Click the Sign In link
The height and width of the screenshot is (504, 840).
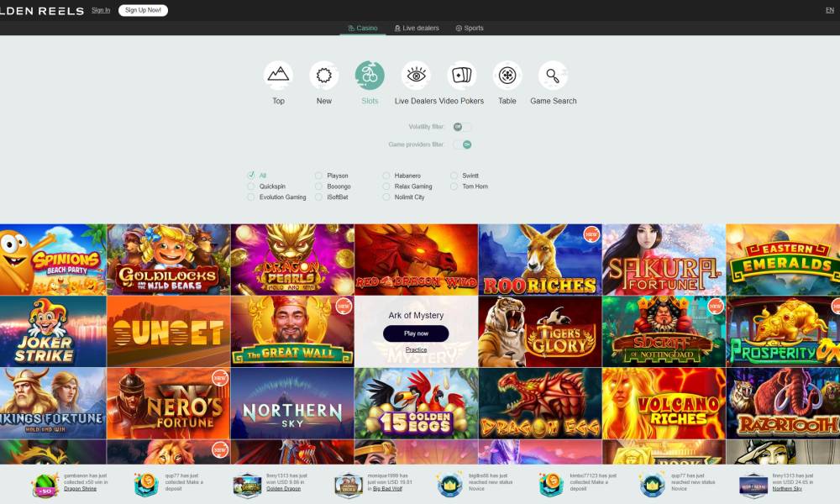tap(101, 10)
